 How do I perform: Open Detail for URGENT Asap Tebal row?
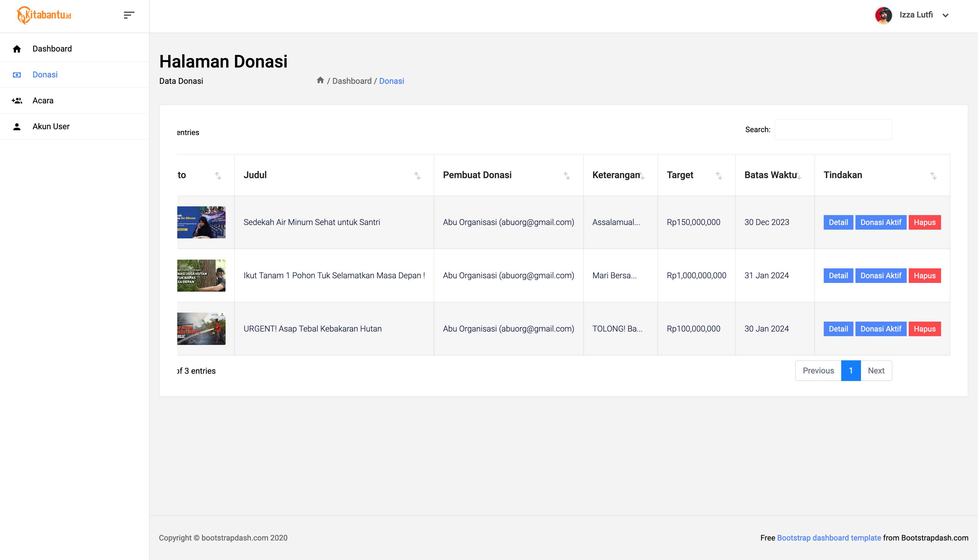[x=838, y=329]
